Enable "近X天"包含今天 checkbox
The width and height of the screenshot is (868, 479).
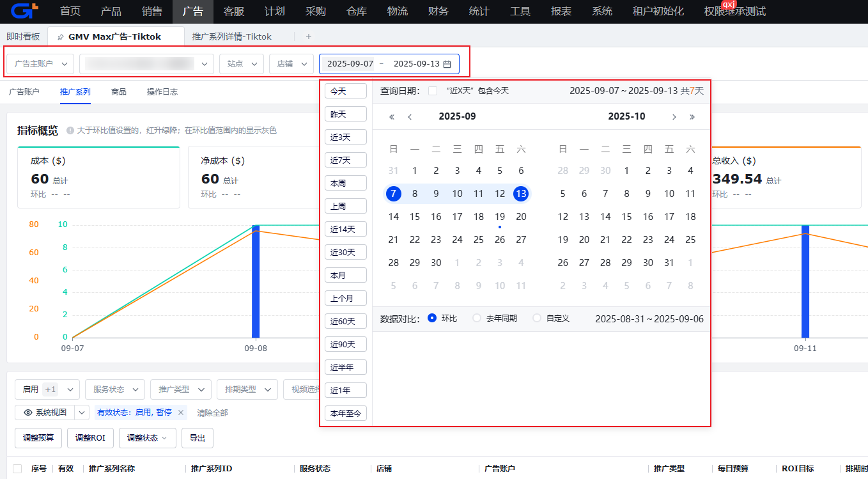pyautogui.click(x=433, y=91)
